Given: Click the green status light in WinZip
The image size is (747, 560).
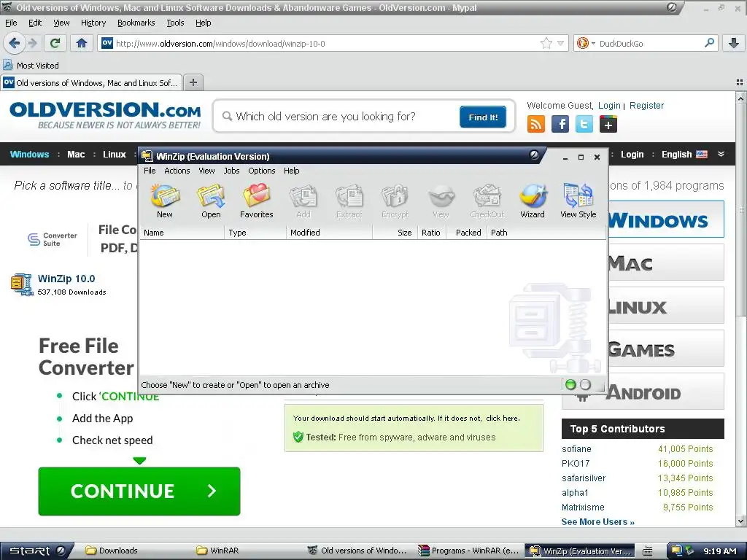Looking at the screenshot, I should pyautogui.click(x=570, y=385).
